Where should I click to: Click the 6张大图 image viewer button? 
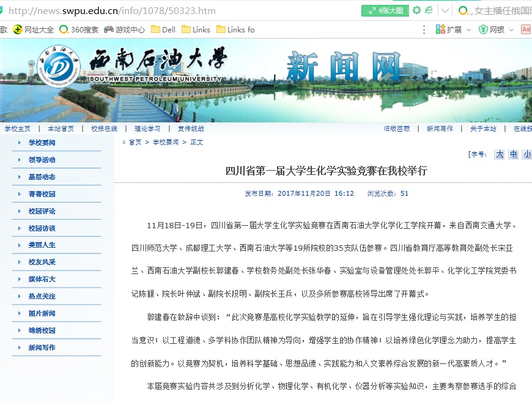(385, 10)
